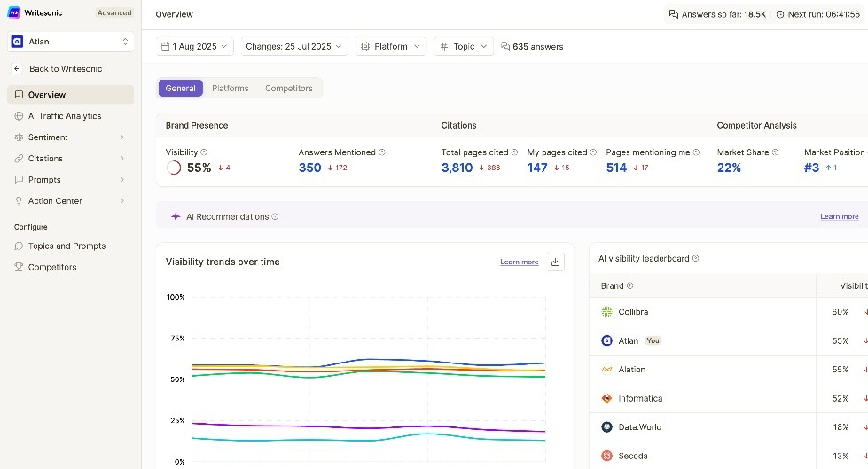Click the 350 Answers Mentioned value
The image size is (868, 469).
coord(310,168)
